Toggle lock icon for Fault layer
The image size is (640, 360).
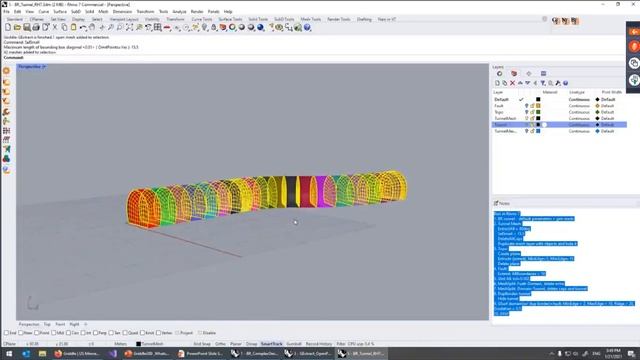pyautogui.click(x=532, y=106)
